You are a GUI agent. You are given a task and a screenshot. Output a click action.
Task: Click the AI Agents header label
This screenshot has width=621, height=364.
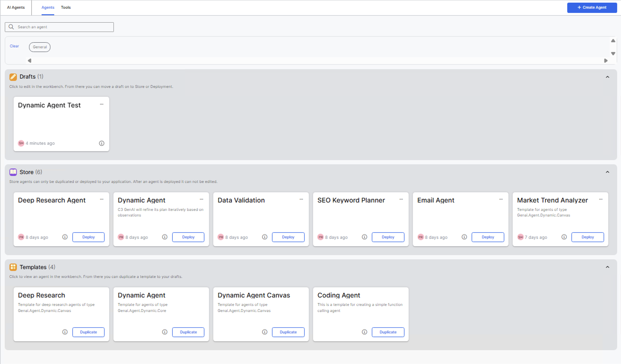coord(16,7)
